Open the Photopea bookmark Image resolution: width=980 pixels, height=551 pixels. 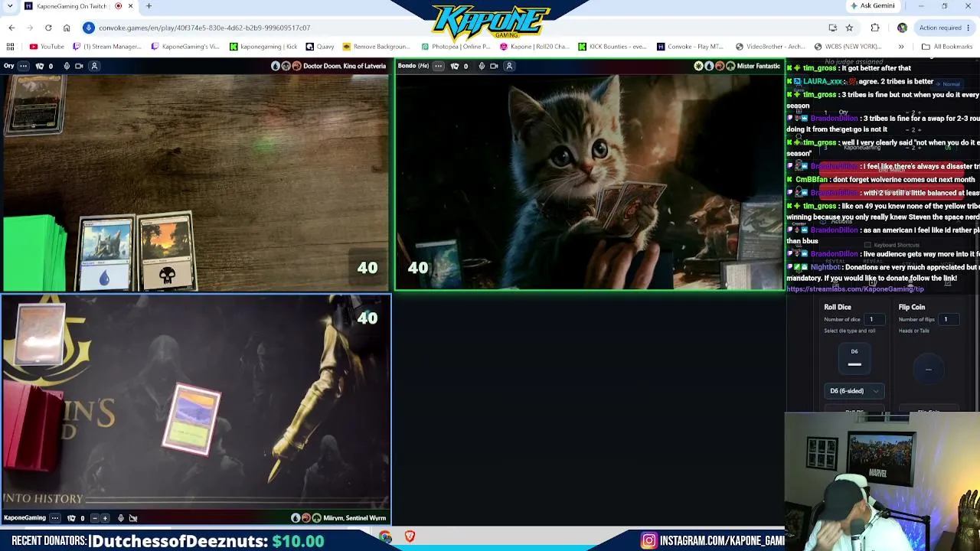point(455,47)
